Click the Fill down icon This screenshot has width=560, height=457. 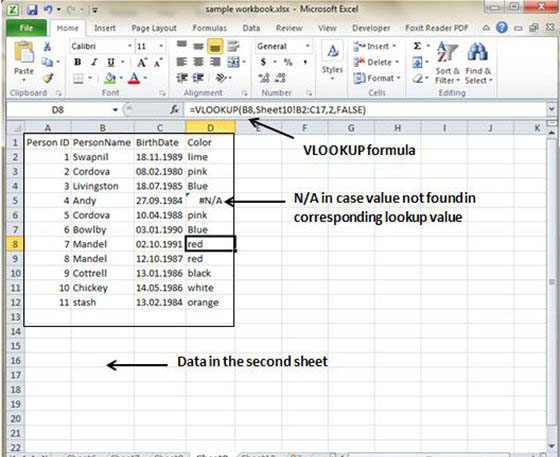[x=417, y=62]
